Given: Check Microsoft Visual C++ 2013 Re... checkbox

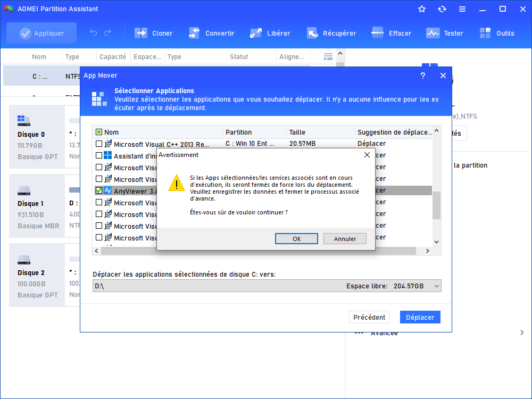Looking at the screenshot, I should (x=99, y=144).
